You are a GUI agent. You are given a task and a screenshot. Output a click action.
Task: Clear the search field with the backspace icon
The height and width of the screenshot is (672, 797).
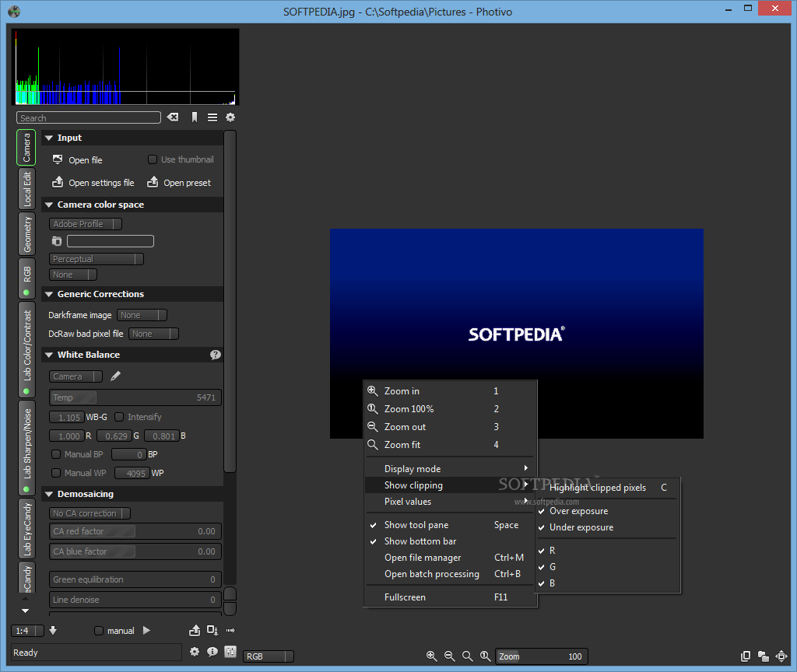click(x=173, y=117)
